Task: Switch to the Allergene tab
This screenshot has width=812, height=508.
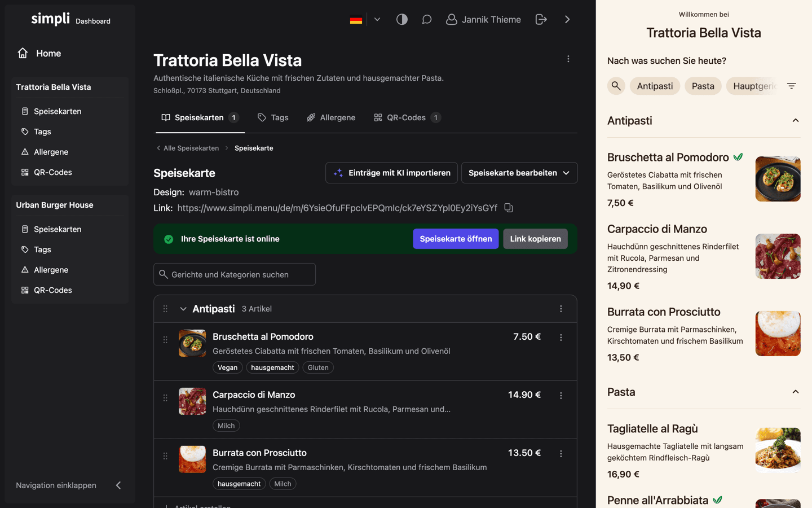Action: 331,117
